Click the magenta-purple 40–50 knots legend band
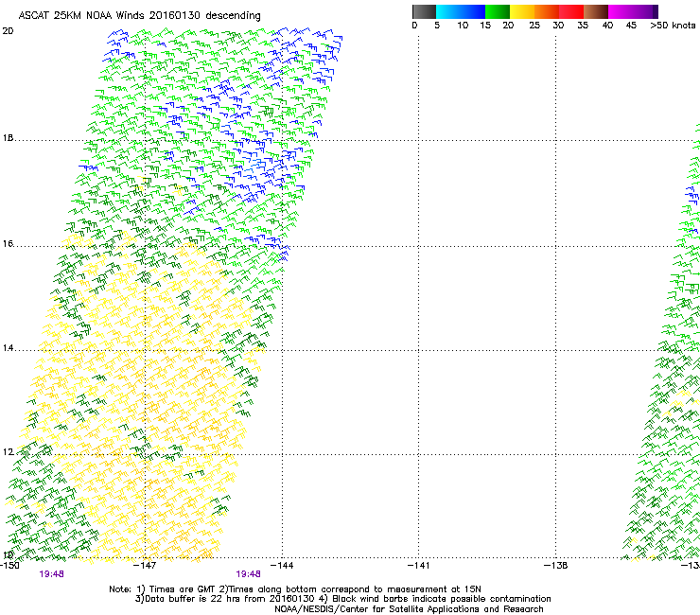The image size is (700, 615). coord(633,11)
